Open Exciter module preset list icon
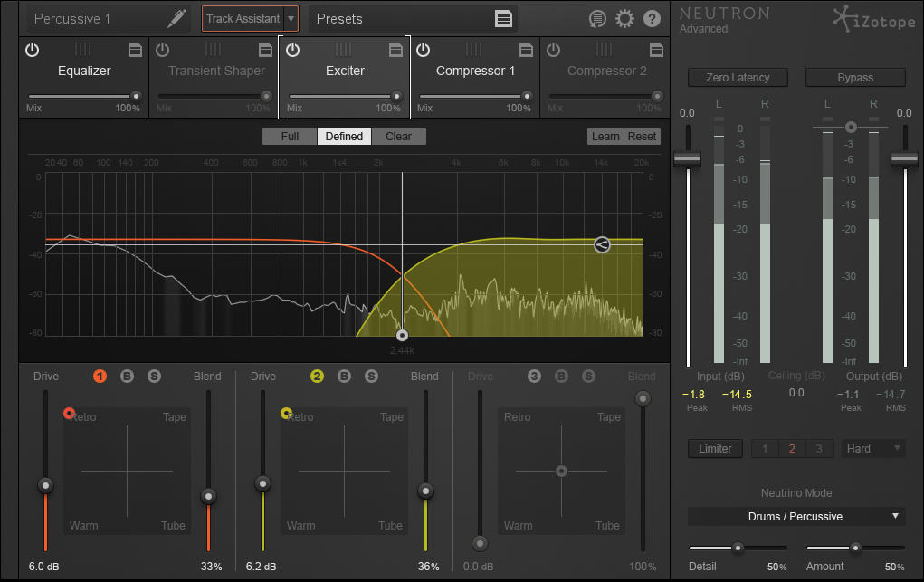The image size is (924, 582). tap(395, 51)
